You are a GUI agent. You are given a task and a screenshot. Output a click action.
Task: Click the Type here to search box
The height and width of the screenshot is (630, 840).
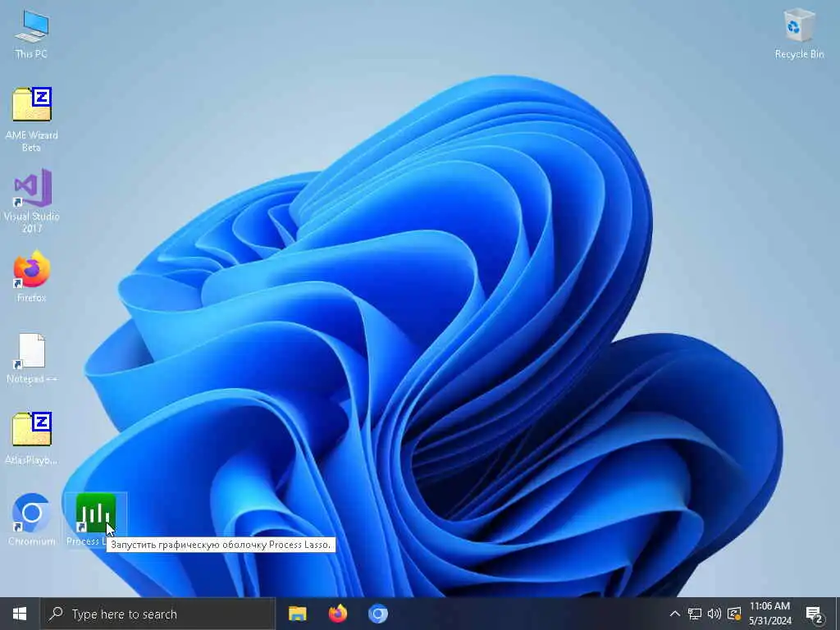[x=158, y=614]
